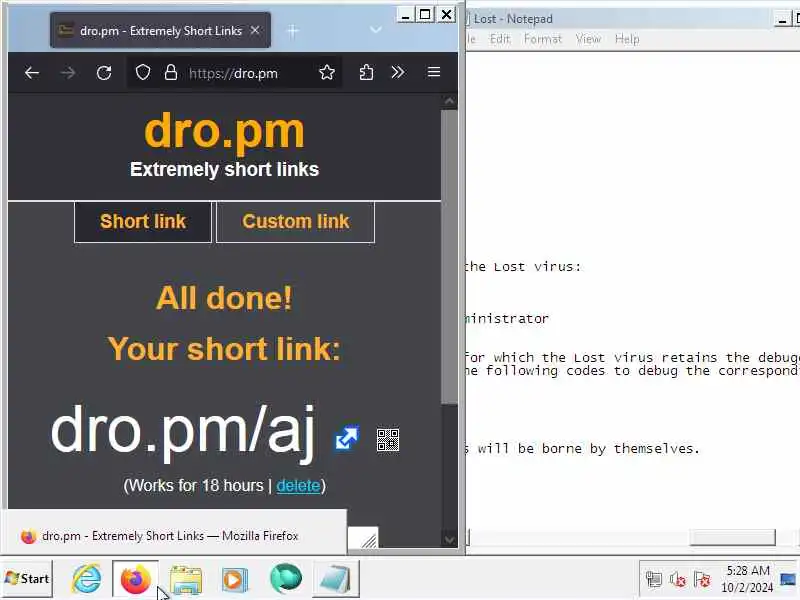Reload the dro.pm page
The image size is (800, 600).
(x=104, y=73)
